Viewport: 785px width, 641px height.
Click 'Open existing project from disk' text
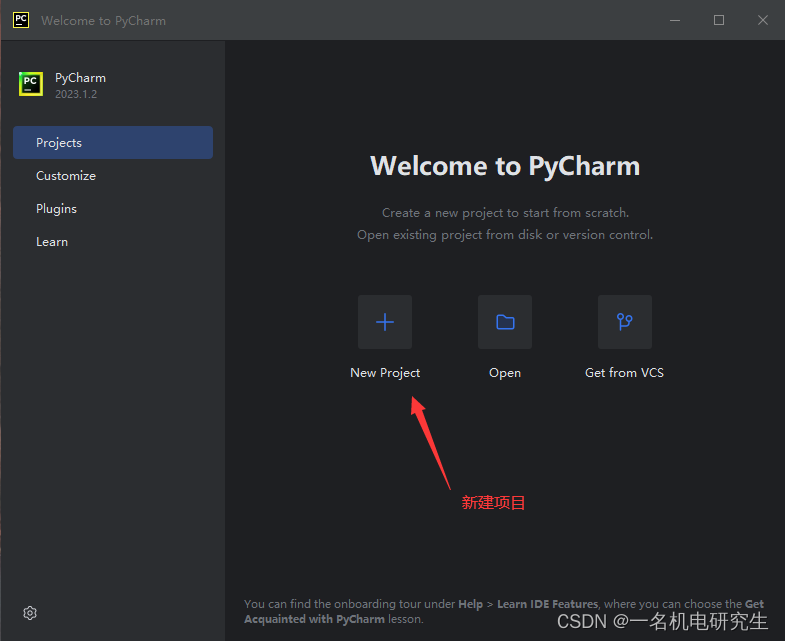point(450,235)
